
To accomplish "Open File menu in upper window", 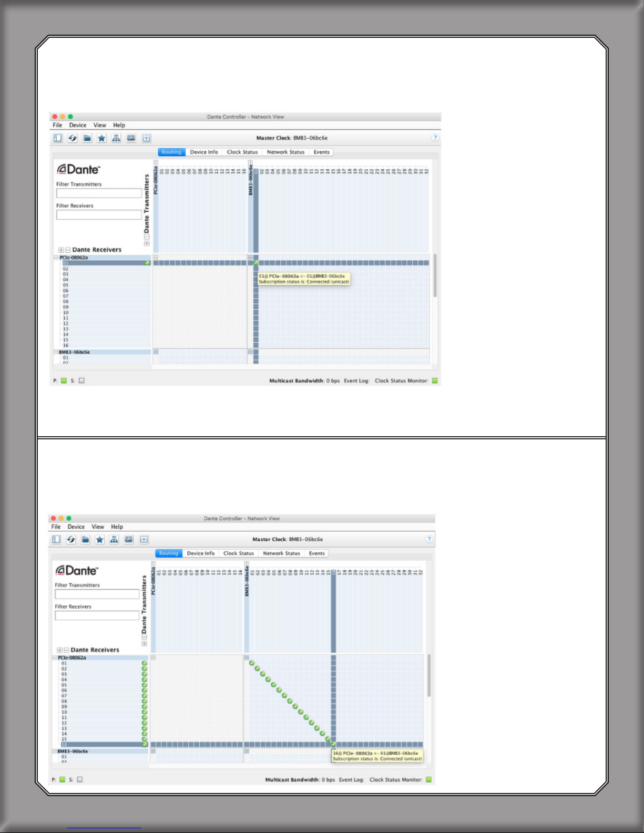I will 57,125.
